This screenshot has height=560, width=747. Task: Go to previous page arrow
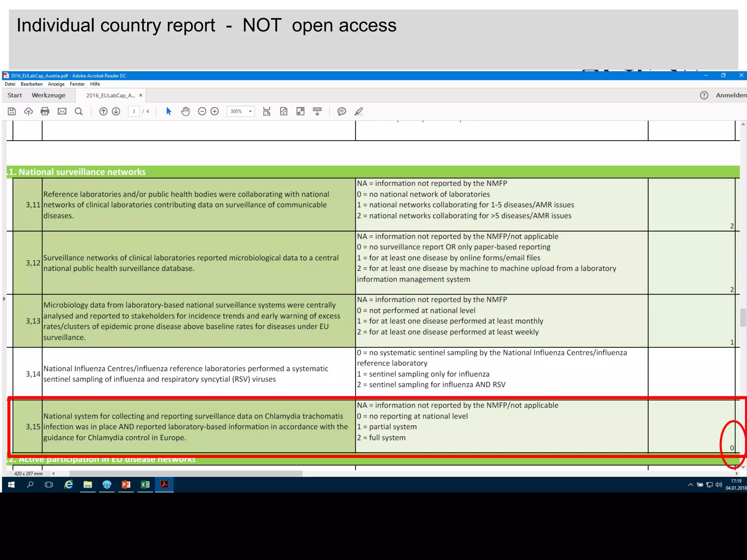[x=103, y=111]
